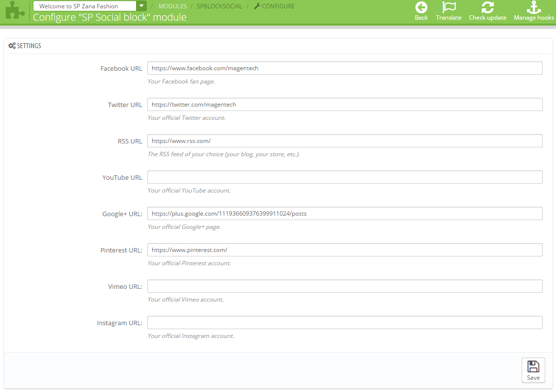This screenshot has height=392, width=556.
Task: Open the MODULES breadcrumb
Action: (172, 6)
